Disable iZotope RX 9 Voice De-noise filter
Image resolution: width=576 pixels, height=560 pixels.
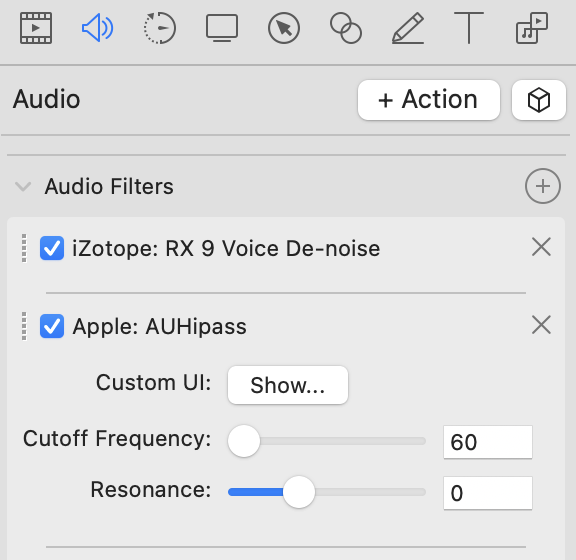tap(52, 248)
